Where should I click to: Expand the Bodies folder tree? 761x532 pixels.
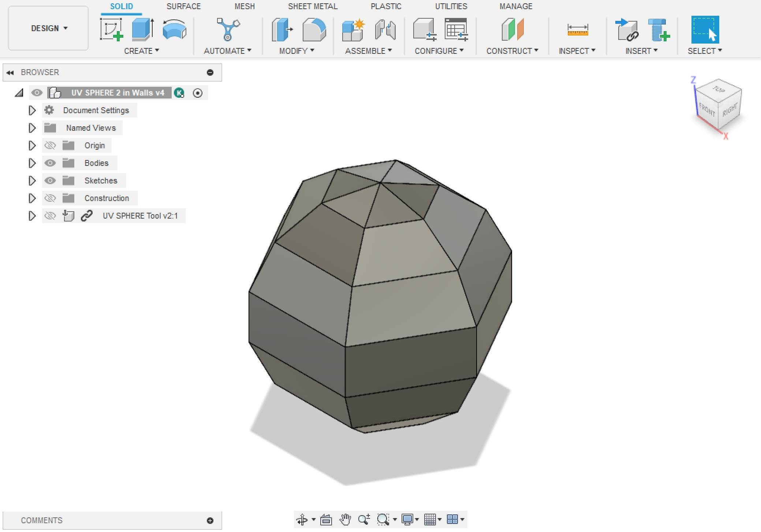pos(32,163)
